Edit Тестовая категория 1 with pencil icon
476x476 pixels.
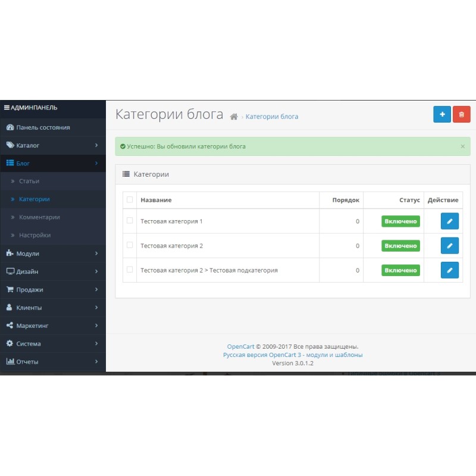pos(450,221)
